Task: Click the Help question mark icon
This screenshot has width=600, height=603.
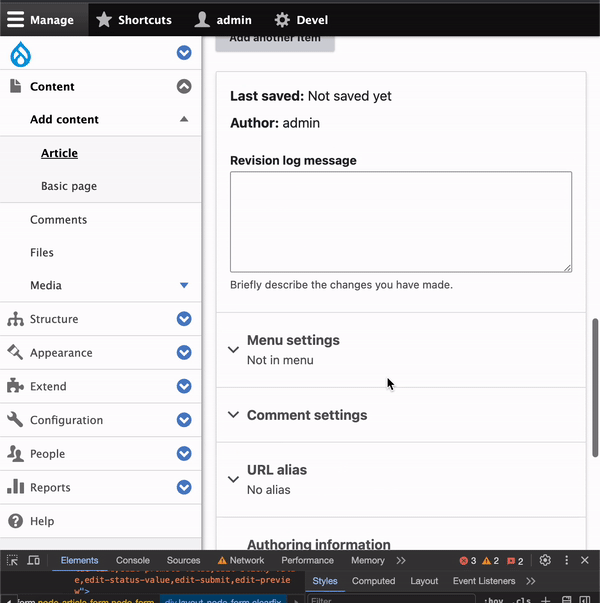Action: tap(15, 521)
